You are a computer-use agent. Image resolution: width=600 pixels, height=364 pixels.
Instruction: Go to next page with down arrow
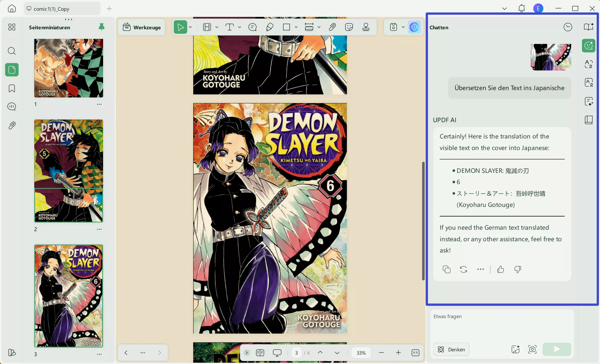click(x=337, y=353)
